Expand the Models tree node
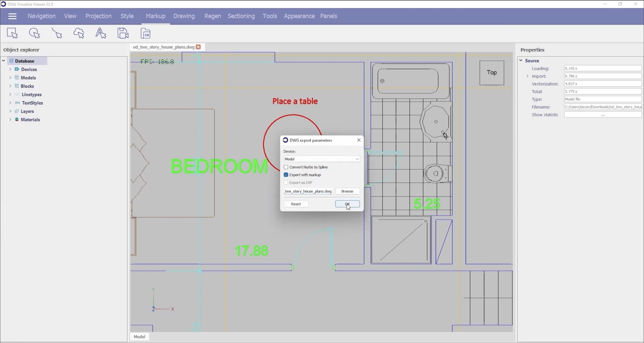 tap(10, 78)
